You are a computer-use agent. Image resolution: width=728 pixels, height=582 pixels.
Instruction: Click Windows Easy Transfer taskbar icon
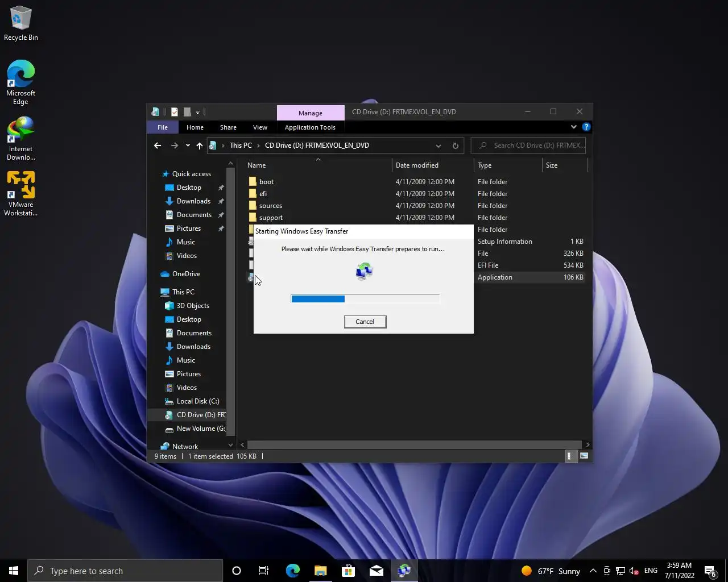(404, 571)
